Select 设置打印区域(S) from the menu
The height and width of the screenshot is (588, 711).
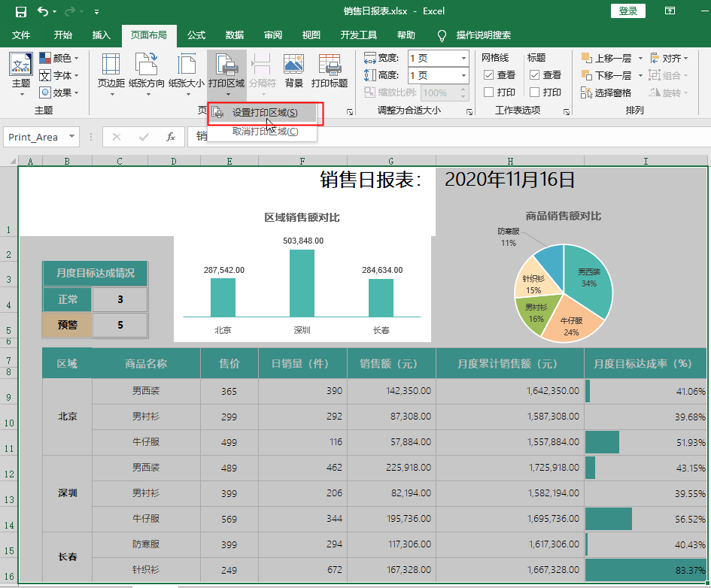pos(262,113)
